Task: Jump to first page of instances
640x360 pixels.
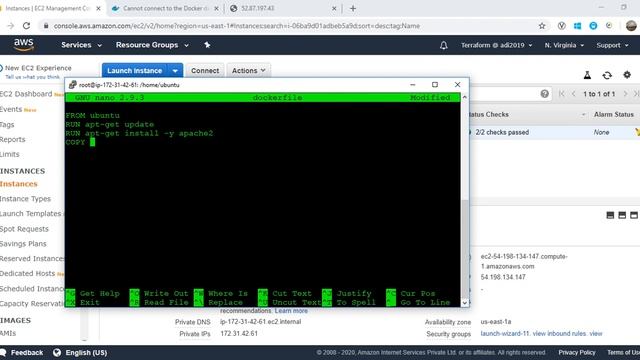Action: click(x=562, y=94)
